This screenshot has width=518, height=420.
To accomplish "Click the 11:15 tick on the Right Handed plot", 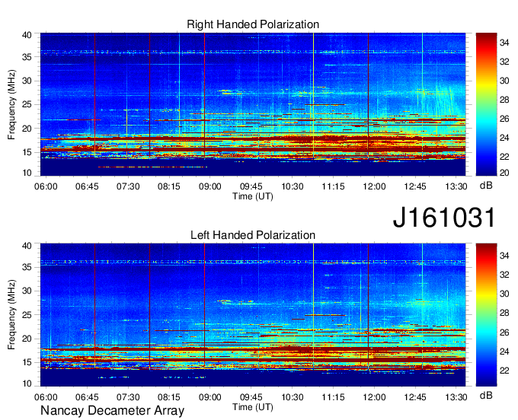I will pyautogui.click(x=333, y=186).
